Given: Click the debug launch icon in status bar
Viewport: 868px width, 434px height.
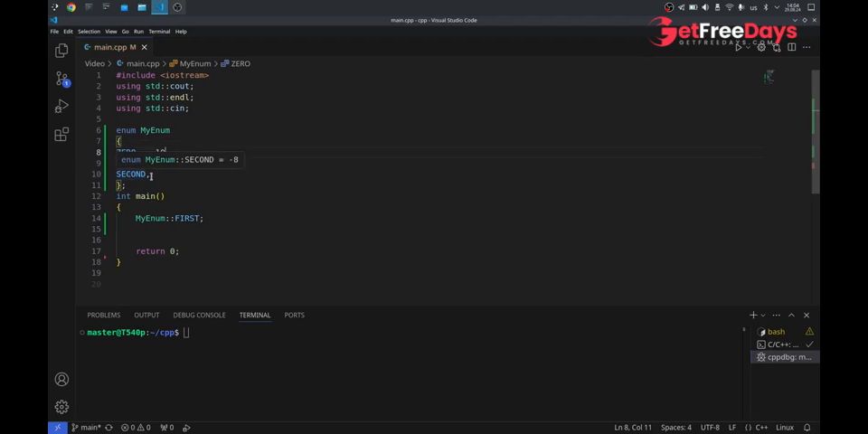Looking at the screenshot, I should click(x=186, y=428).
